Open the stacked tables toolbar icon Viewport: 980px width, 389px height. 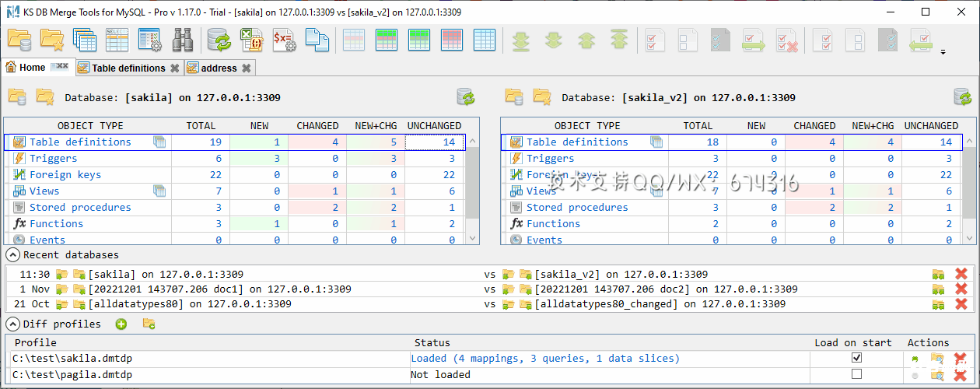[84, 39]
